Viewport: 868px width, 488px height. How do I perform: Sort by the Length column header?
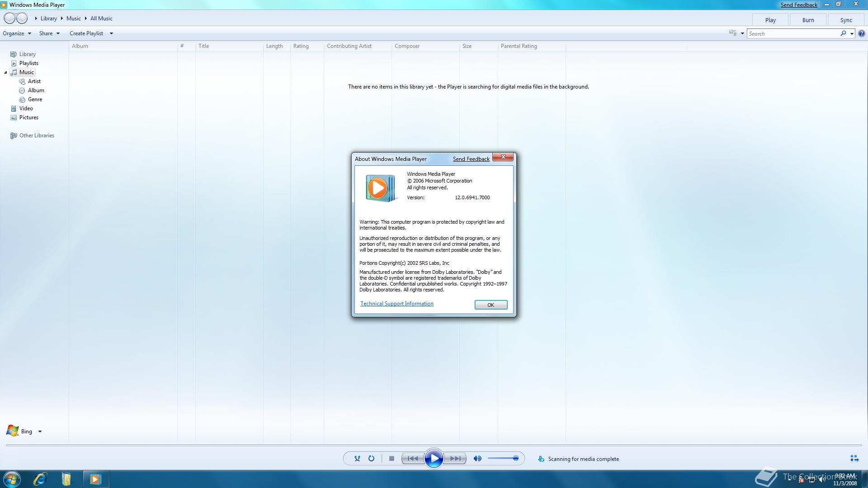[277, 46]
